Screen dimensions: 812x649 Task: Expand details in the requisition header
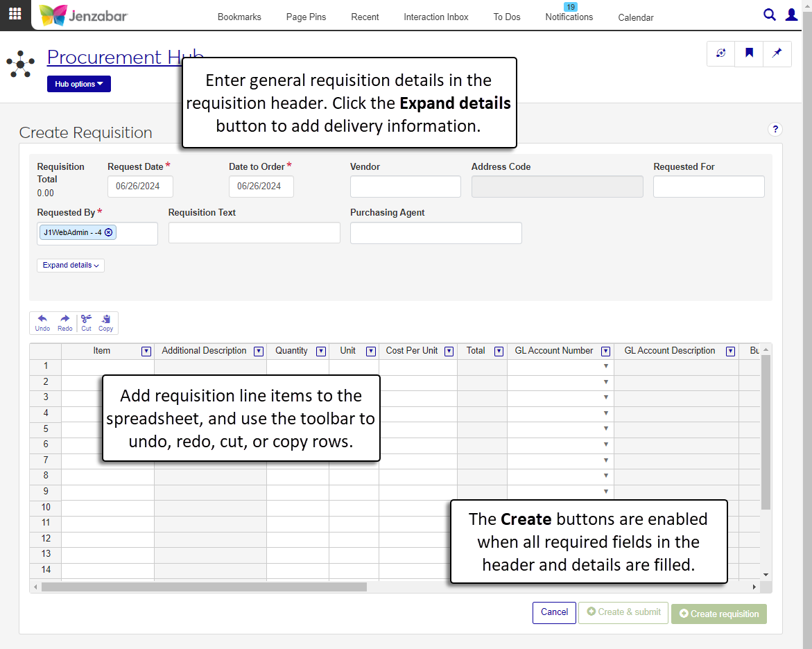tap(70, 266)
